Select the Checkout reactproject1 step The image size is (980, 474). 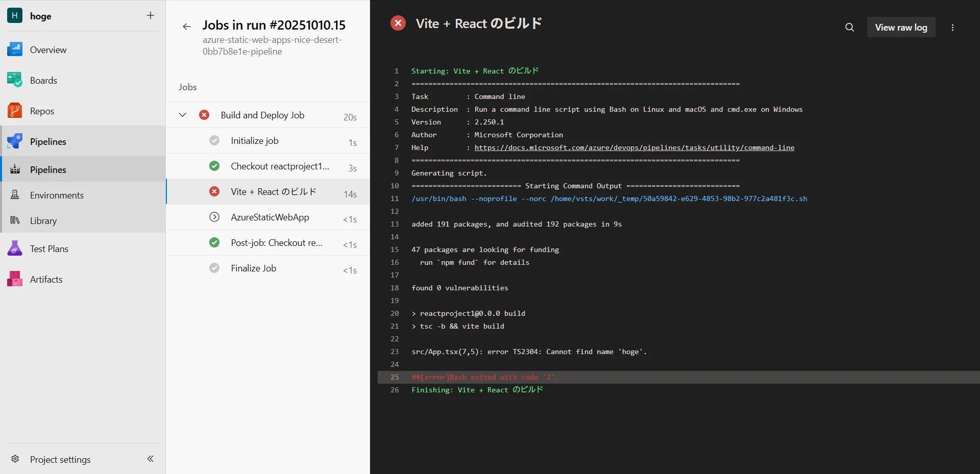tap(279, 166)
